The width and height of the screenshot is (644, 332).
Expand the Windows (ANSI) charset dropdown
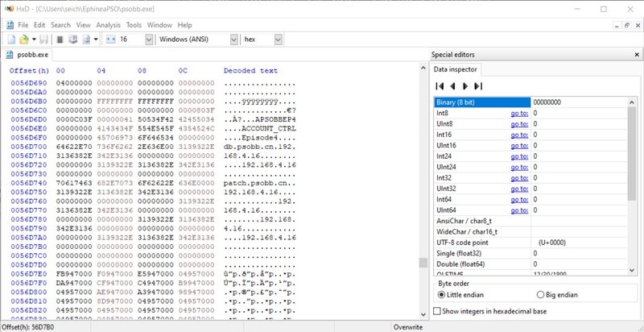tap(234, 39)
